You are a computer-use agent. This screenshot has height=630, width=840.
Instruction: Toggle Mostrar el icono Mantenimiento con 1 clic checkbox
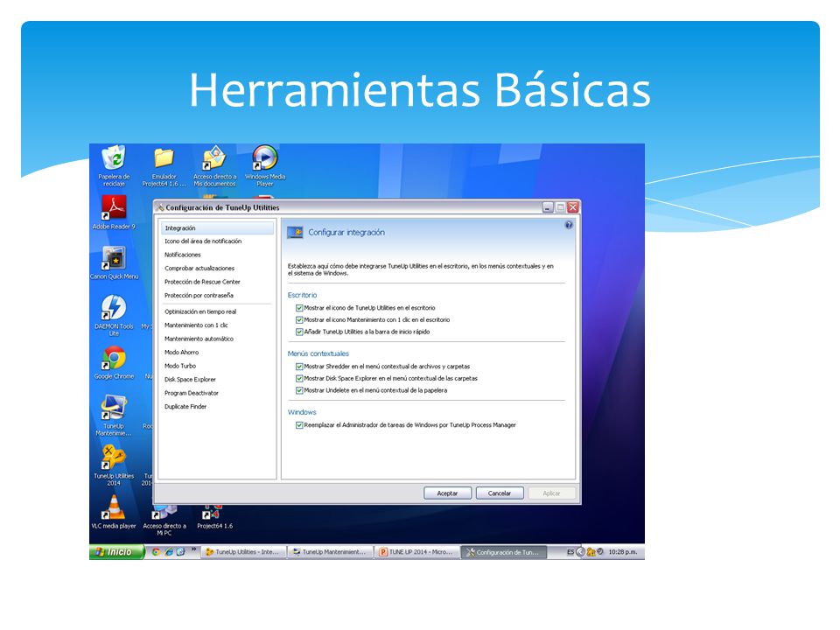coord(299,320)
